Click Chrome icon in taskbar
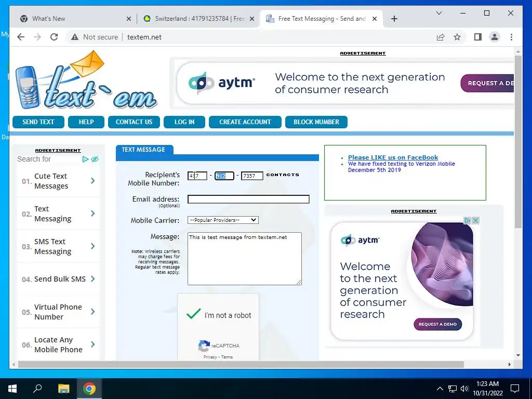532x399 pixels. pos(89,389)
